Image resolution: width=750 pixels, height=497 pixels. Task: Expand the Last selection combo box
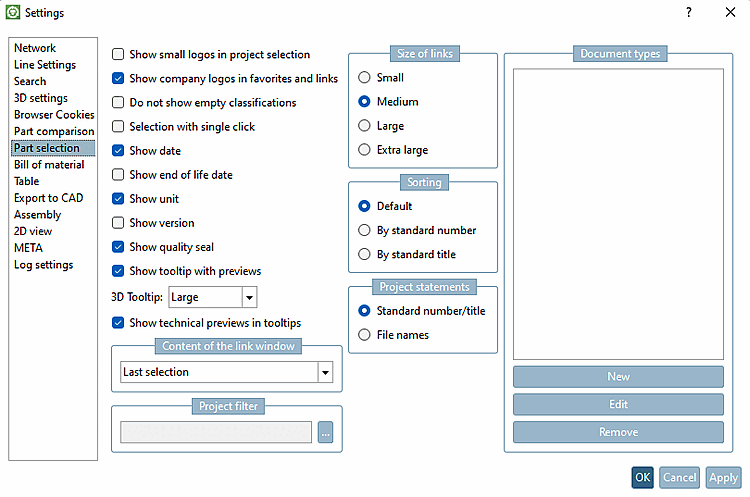point(325,372)
